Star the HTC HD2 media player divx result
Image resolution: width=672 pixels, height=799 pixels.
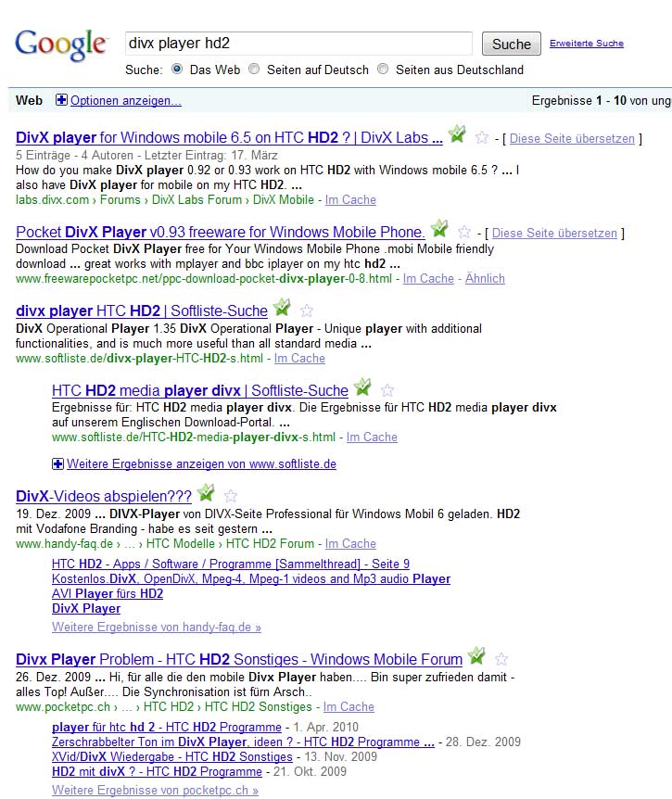(x=387, y=391)
